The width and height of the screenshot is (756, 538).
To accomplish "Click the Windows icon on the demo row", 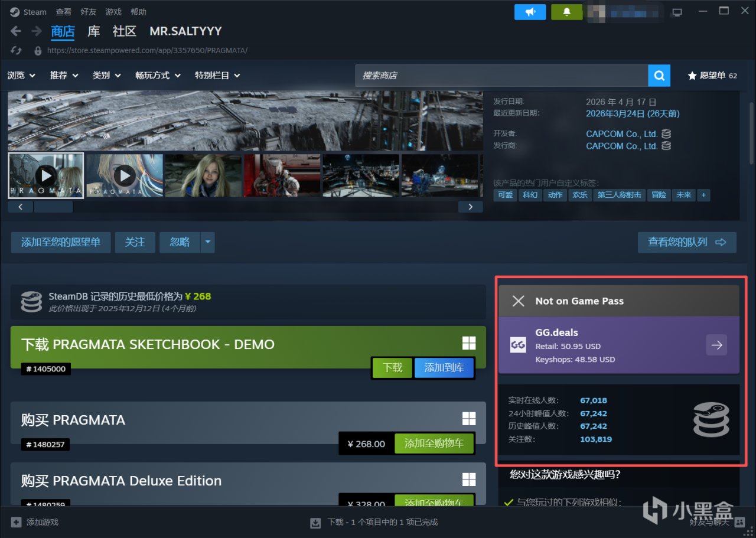I will point(469,344).
